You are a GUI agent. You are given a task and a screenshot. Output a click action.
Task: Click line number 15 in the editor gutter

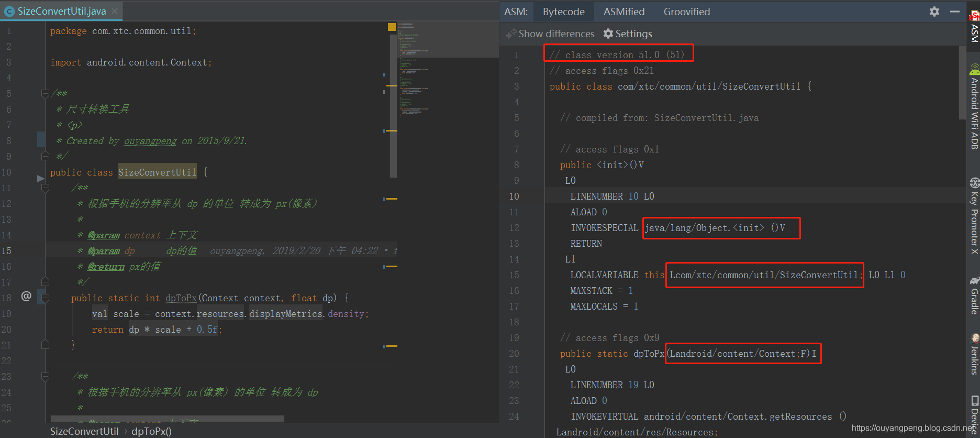point(6,250)
